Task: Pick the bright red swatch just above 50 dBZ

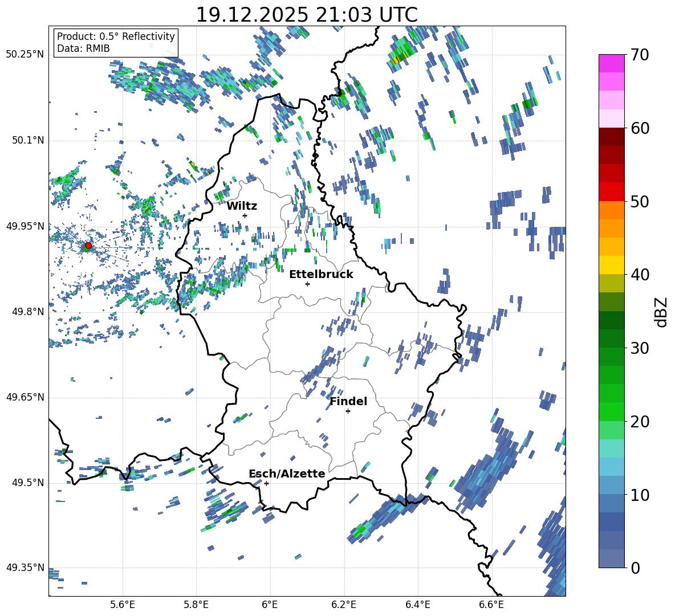Action: pyautogui.click(x=612, y=191)
